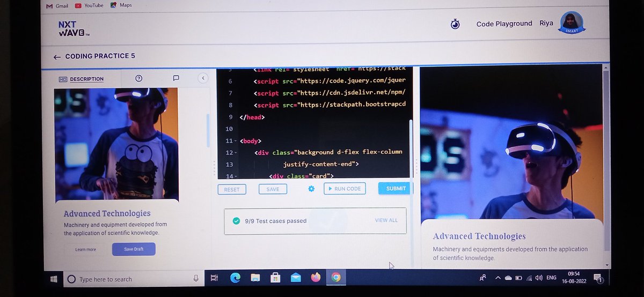Click the <body> tag in the editor
Viewport: 644px width, 297px height.
tap(250, 141)
